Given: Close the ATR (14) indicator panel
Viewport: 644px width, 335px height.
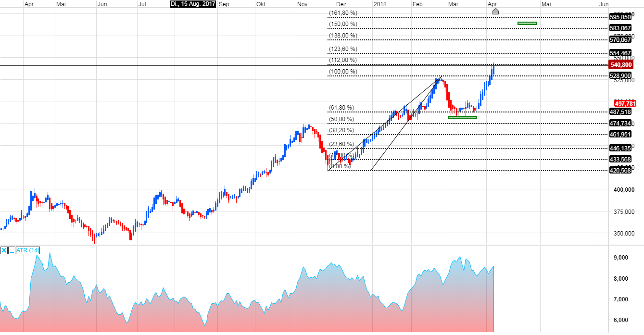Looking at the screenshot, I should 4,250.
